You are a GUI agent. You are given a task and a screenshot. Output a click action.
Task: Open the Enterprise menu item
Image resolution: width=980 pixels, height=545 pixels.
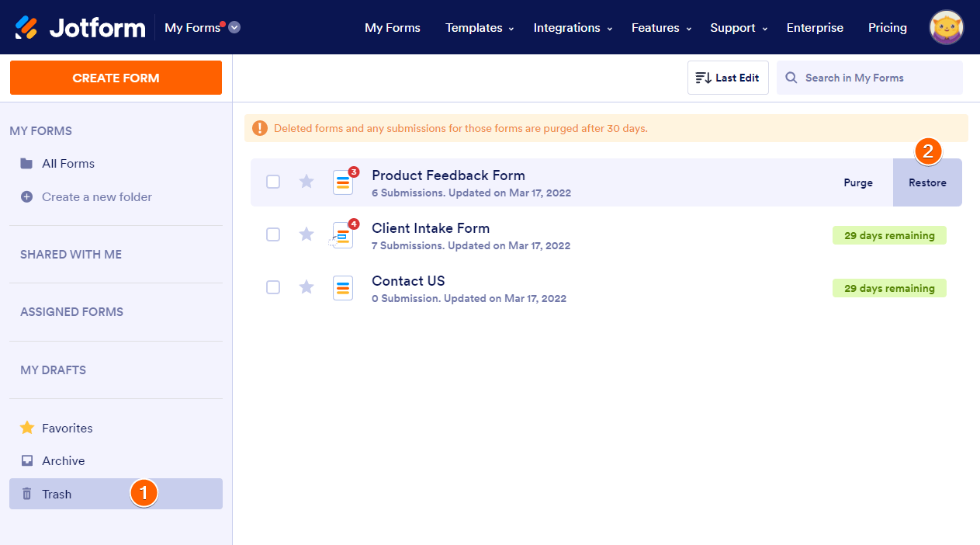coord(815,28)
